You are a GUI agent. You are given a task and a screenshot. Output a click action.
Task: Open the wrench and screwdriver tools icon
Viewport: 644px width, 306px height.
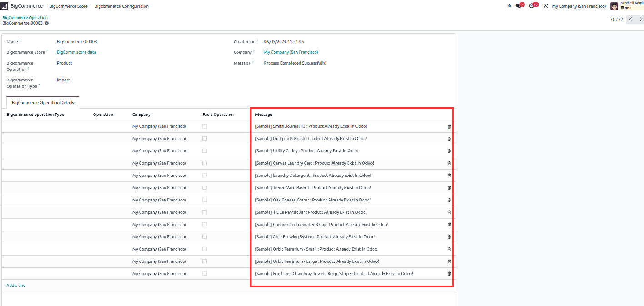click(546, 6)
